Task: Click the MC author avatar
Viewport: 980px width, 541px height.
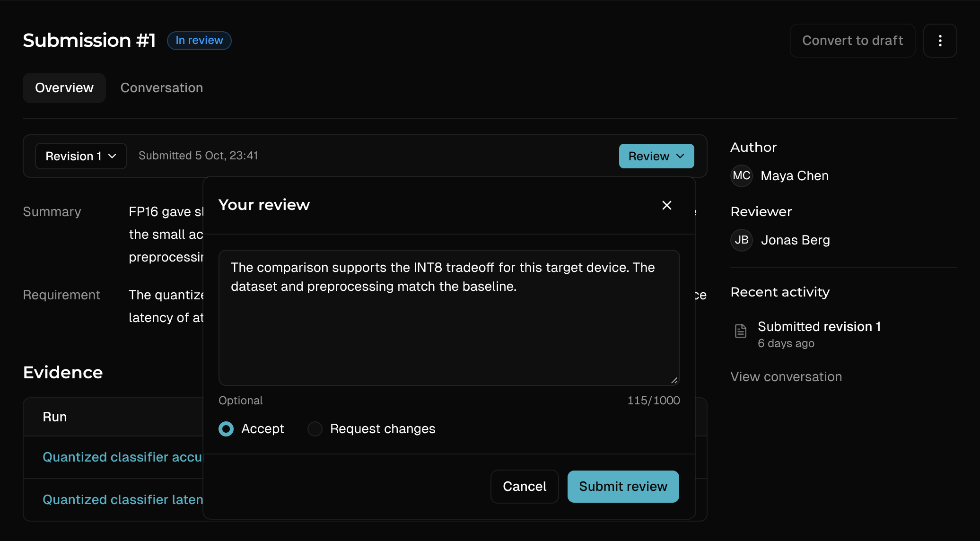Action: pos(742,176)
